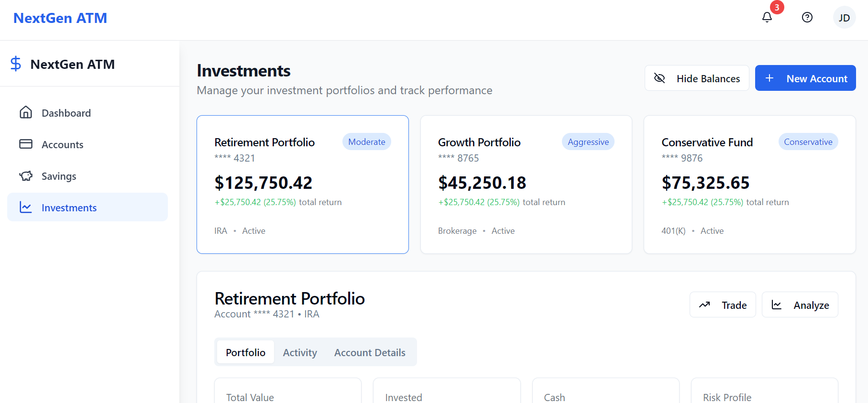Click the Savings piggy bank icon
This screenshot has height=403, width=868.
[x=26, y=176]
